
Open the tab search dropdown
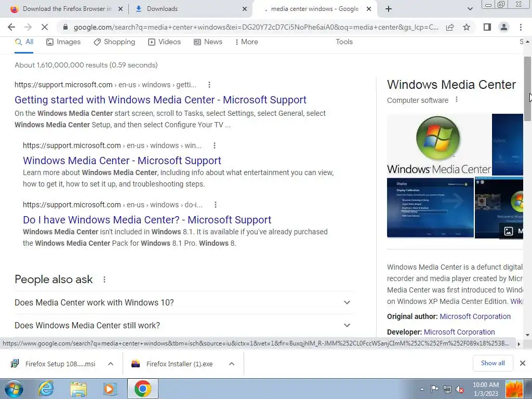[470, 9]
